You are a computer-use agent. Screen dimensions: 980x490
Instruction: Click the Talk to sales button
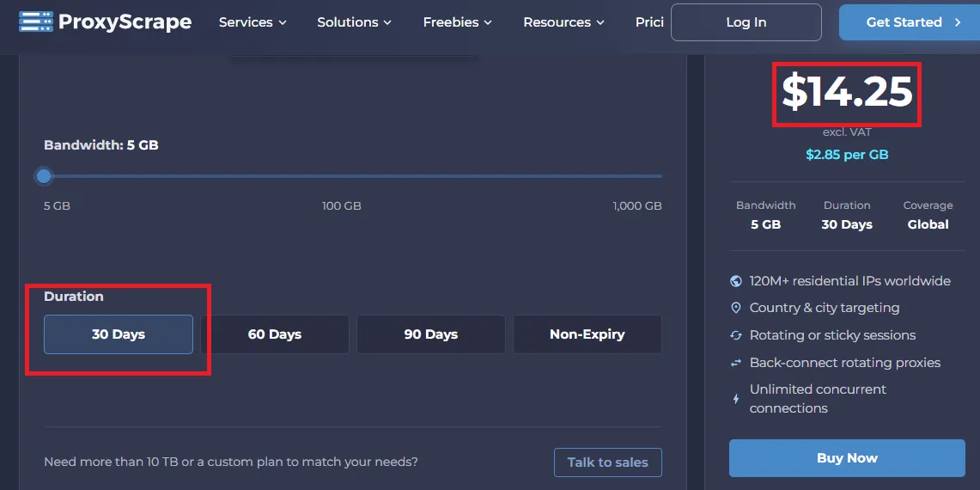coord(607,462)
